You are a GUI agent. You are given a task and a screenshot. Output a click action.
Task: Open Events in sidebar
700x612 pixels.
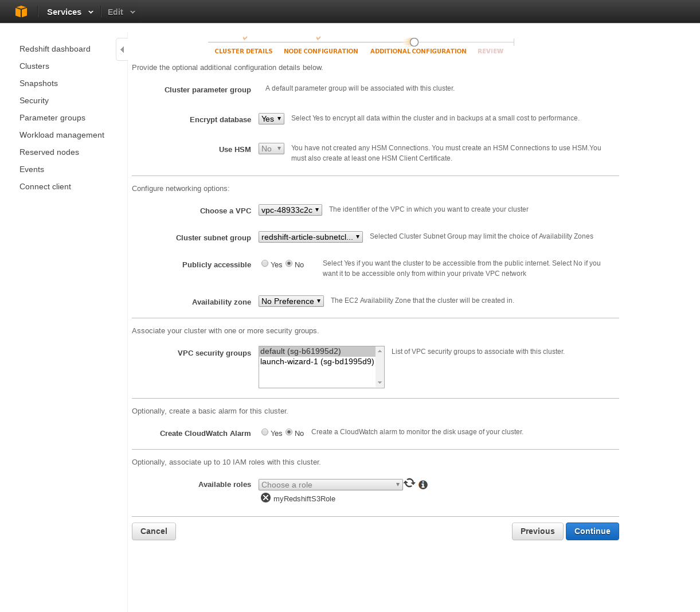[32, 169]
